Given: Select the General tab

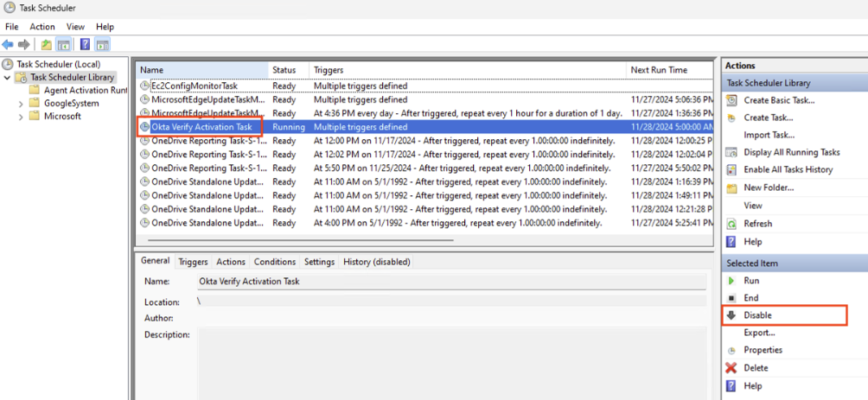Looking at the screenshot, I should 155,261.
